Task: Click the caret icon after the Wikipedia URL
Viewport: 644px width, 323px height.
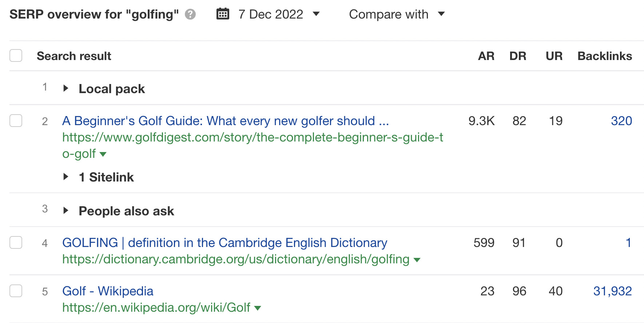Action: point(258,308)
